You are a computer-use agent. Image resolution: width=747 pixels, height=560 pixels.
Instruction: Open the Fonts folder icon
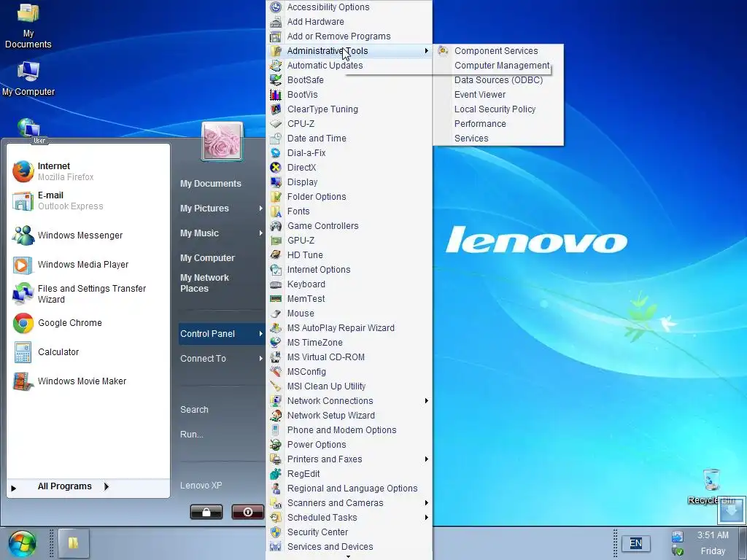tap(276, 211)
